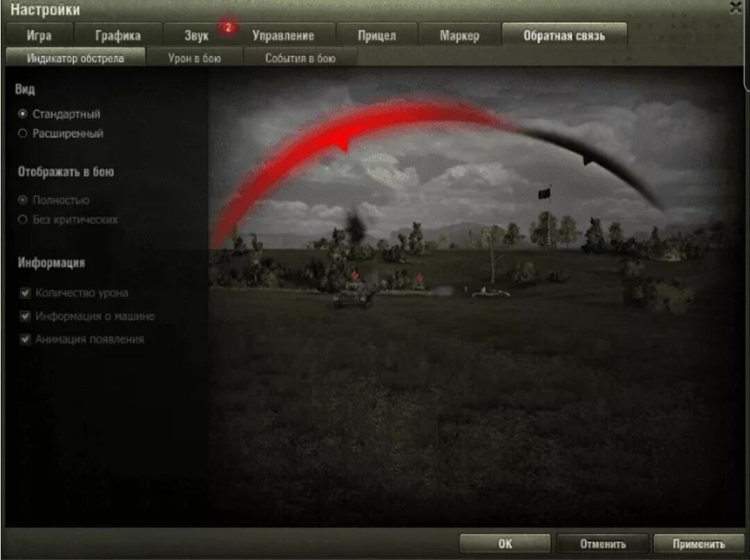Screen dimensions: 750x560
Task: Click the Настройки window title
Action: 45,9
